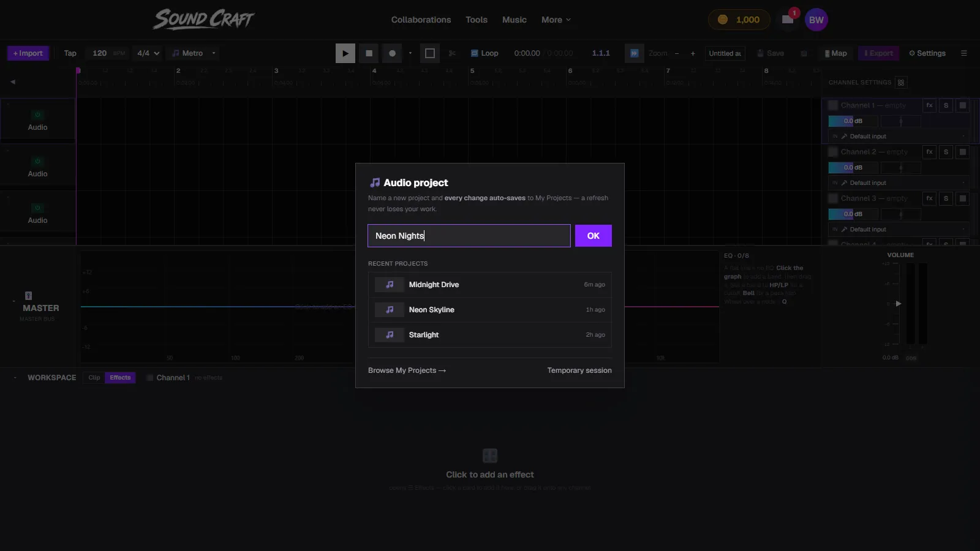Screen dimensions: 980x551
Task: Tick the Channel 3 checkbox
Action: 833,198
